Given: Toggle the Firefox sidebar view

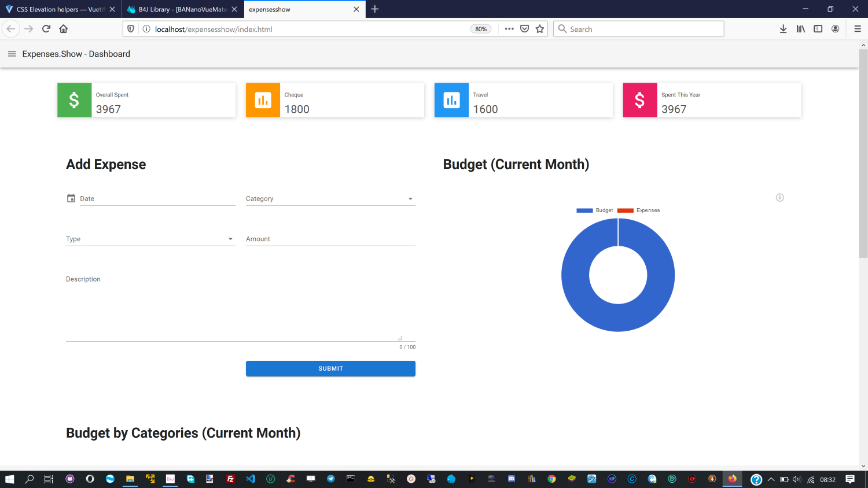Looking at the screenshot, I should [x=818, y=29].
